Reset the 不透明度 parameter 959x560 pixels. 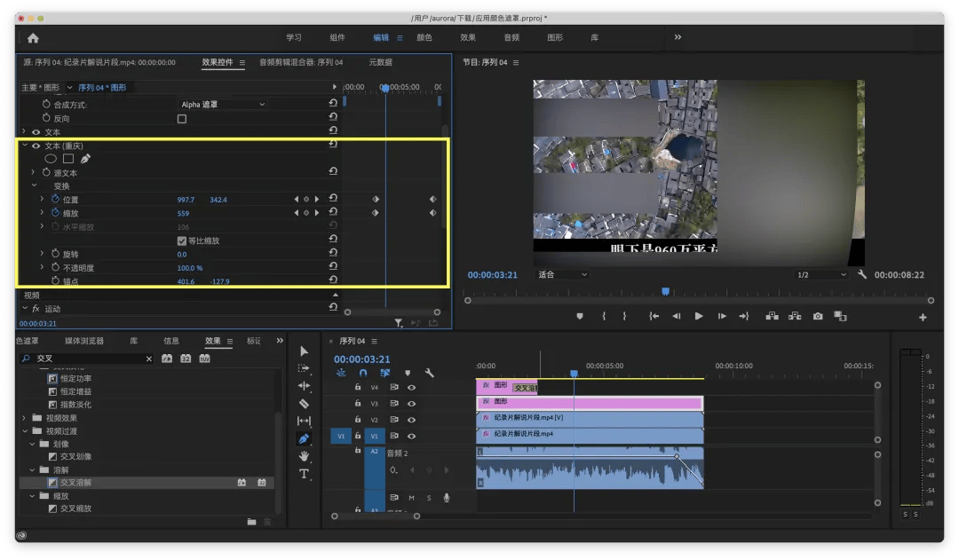tap(333, 266)
